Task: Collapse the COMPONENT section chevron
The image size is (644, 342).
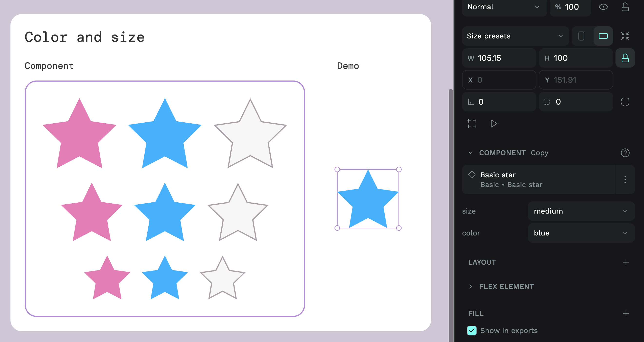Action: click(471, 153)
